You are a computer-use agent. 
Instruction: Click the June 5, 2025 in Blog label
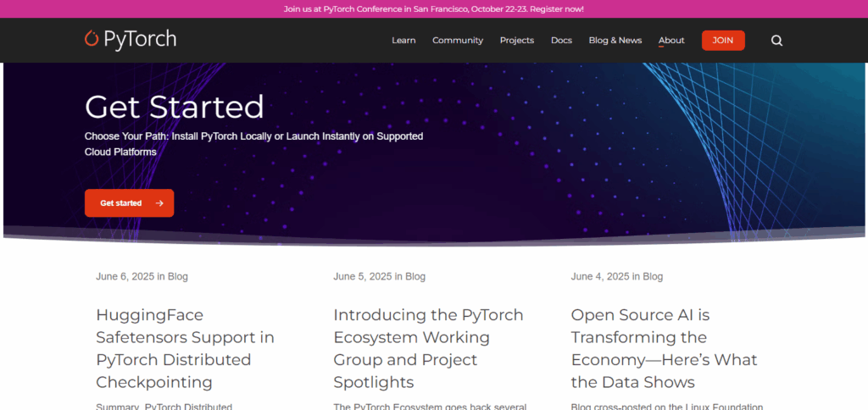pyautogui.click(x=379, y=277)
